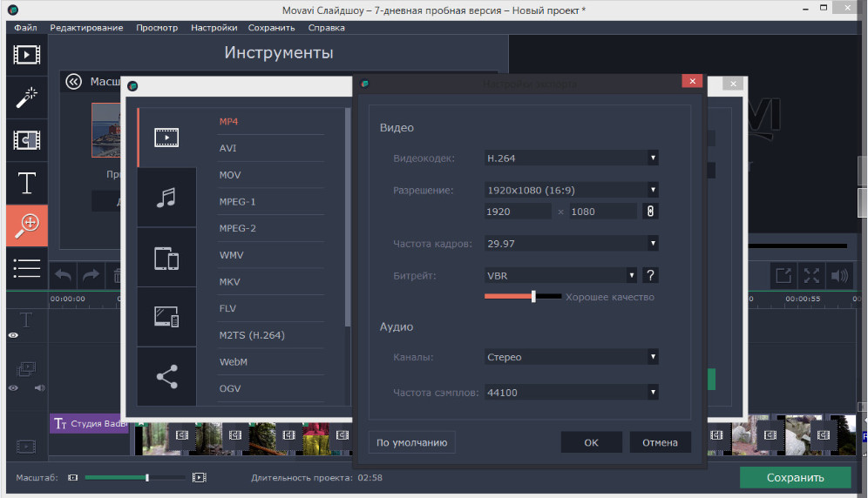The height and width of the screenshot is (498, 868).
Task: Toggle title track visibility eye
Action: [x=13, y=335]
